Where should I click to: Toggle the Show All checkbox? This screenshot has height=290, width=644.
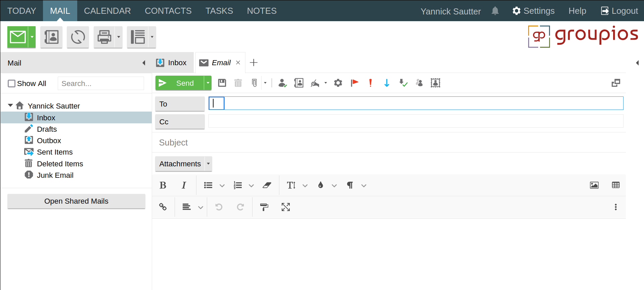[12, 83]
